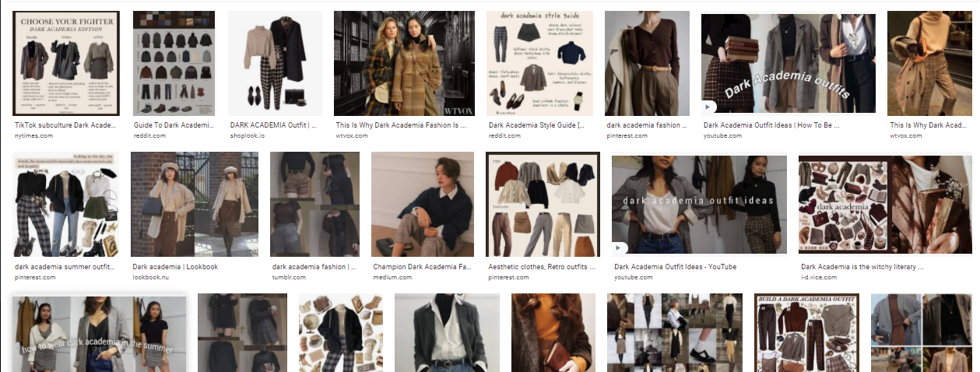
Task: Open 'Dark Academia Outfit Ideas | How To Be' title
Action: tap(787, 125)
